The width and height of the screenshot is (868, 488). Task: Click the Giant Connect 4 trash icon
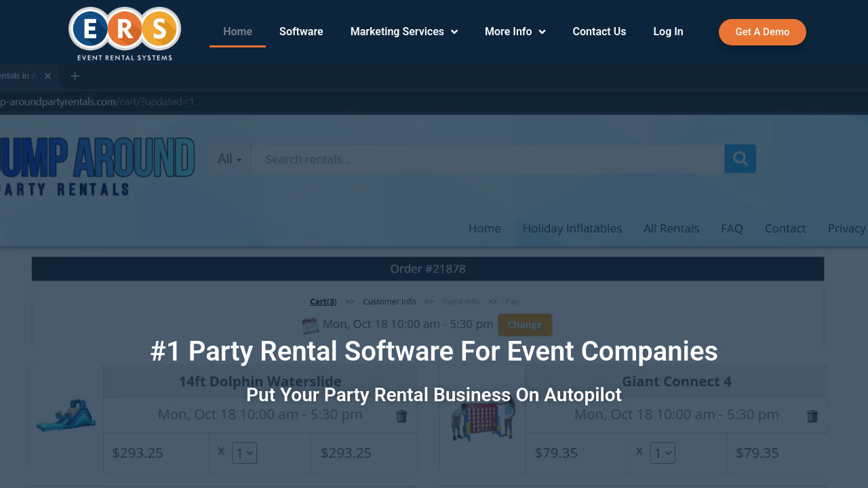click(812, 416)
